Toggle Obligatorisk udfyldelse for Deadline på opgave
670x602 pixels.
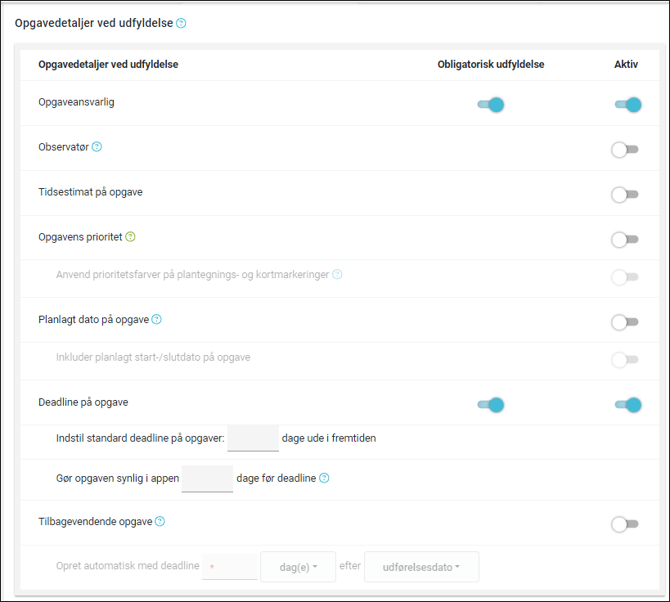490,405
